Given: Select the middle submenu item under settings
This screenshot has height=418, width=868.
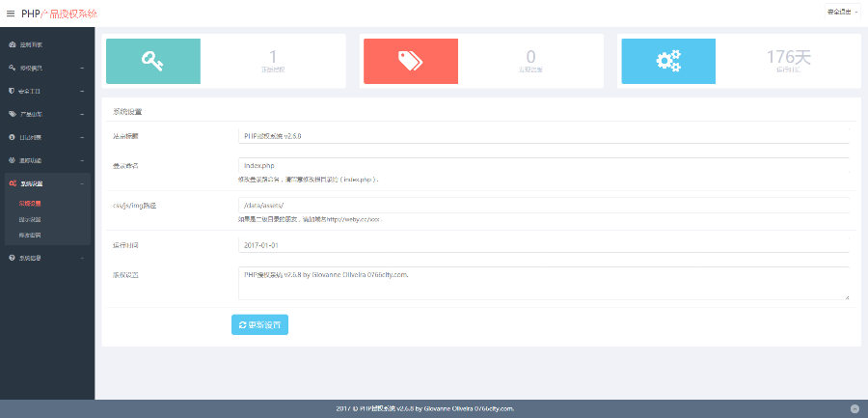Looking at the screenshot, I should [x=30, y=219].
